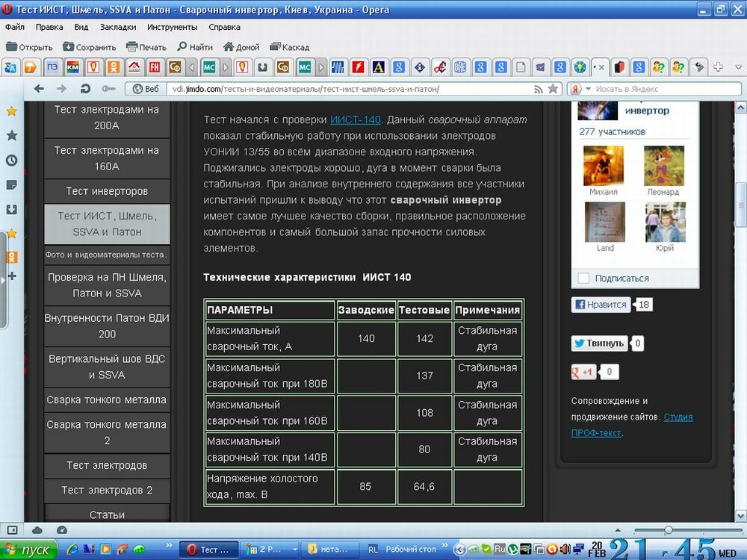Click the Print toolbar icon
The image size is (747, 560).
click(x=146, y=47)
